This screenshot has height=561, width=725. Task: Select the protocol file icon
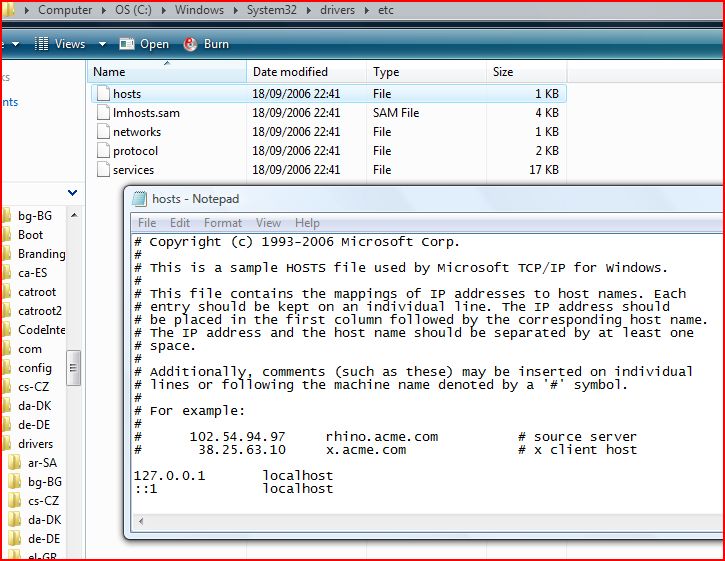click(103, 151)
